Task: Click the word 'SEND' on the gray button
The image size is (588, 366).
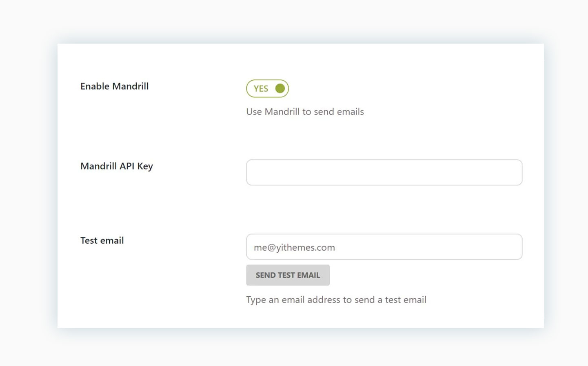Action: [265, 276]
